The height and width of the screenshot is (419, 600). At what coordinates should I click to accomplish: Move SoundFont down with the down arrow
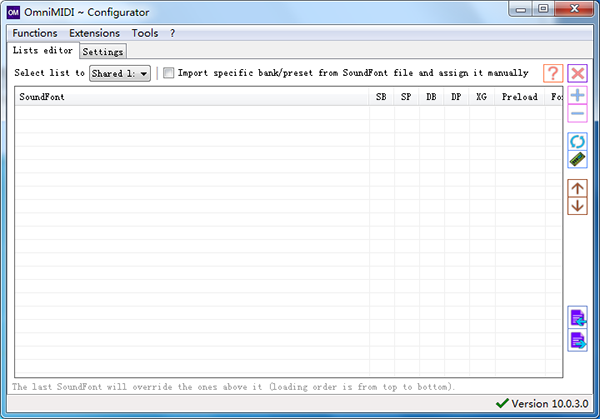click(x=578, y=206)
